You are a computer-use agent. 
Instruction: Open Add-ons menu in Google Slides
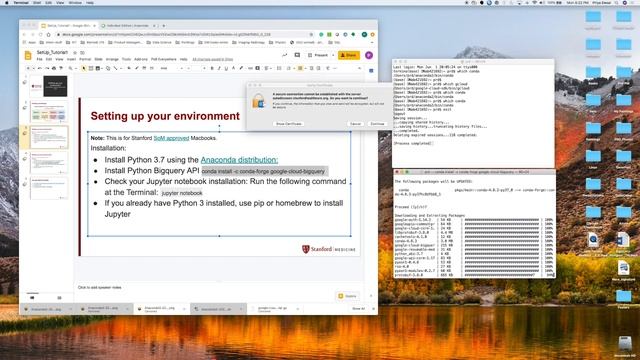pos(141,60)
